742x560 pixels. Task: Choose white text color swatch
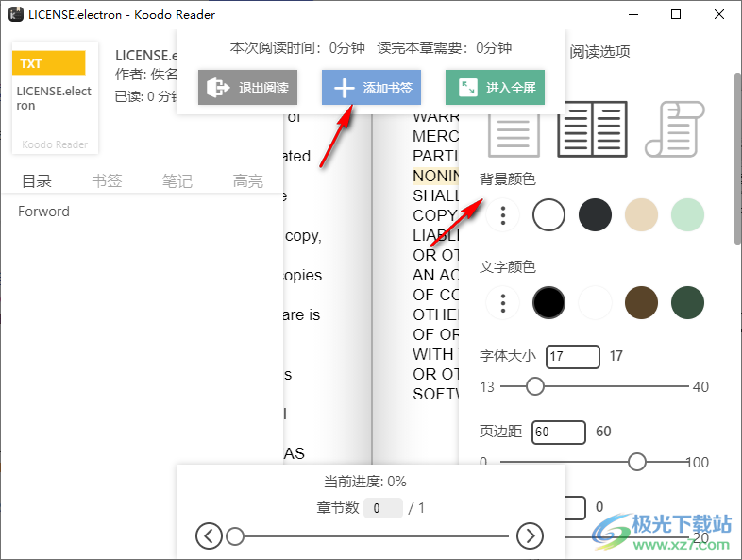595,303
